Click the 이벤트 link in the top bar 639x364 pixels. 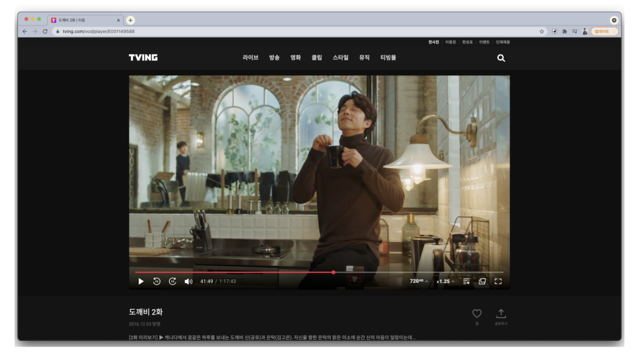(x=484, y=42)
